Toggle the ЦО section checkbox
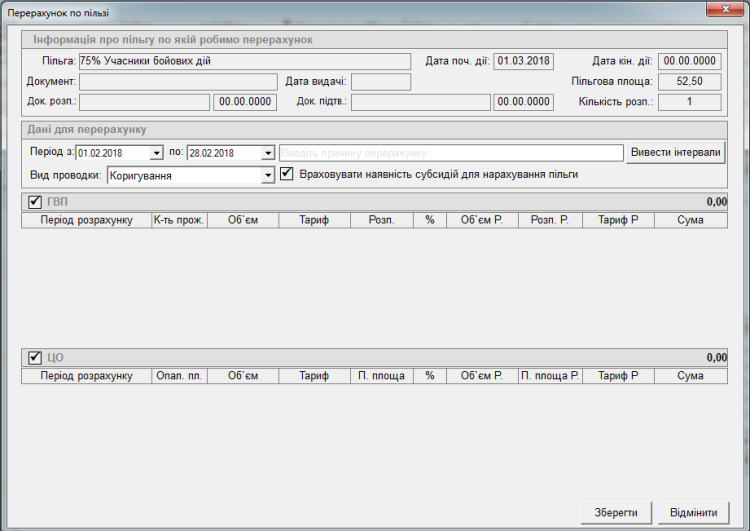 (x=35, y=357)
